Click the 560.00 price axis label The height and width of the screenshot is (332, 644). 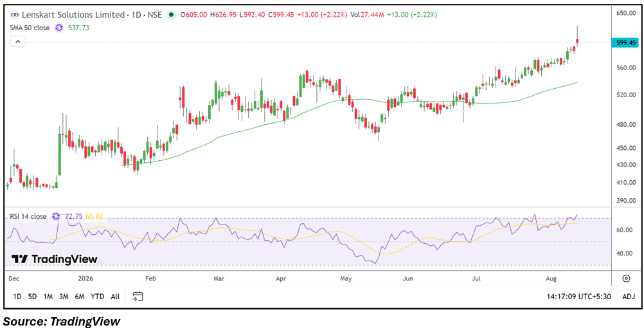(x=625, y=68)
